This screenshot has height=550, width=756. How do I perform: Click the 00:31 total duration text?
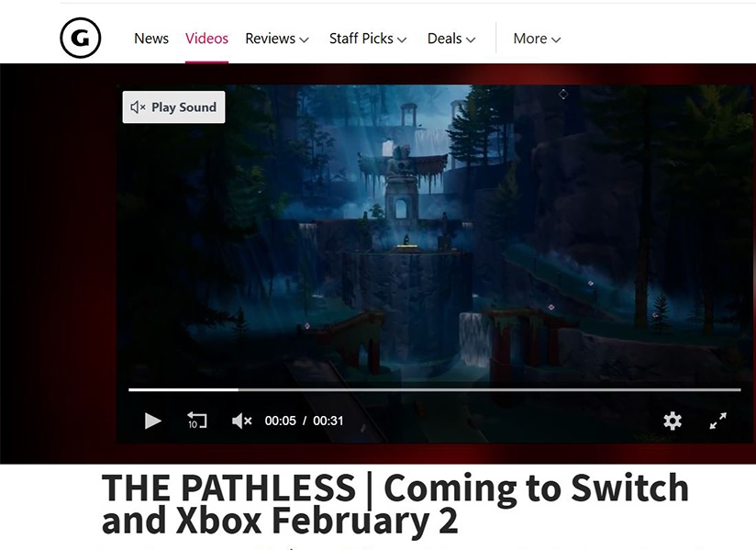coord(328,421)
